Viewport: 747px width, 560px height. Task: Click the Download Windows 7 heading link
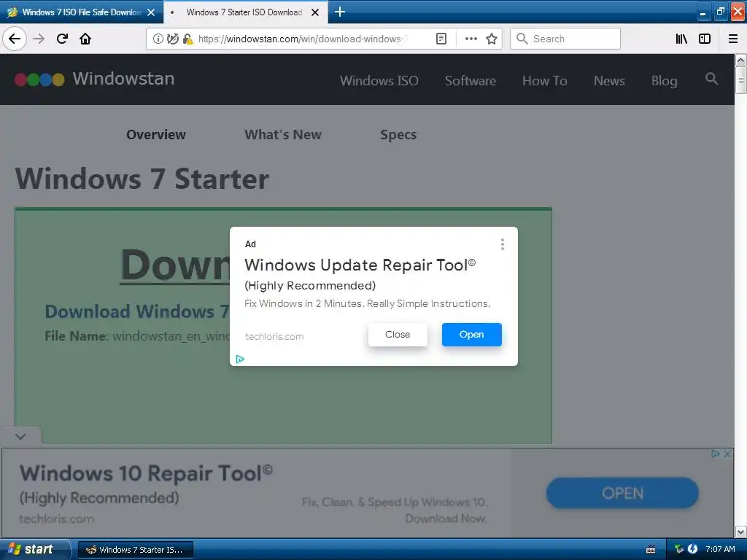click(137, 311)
